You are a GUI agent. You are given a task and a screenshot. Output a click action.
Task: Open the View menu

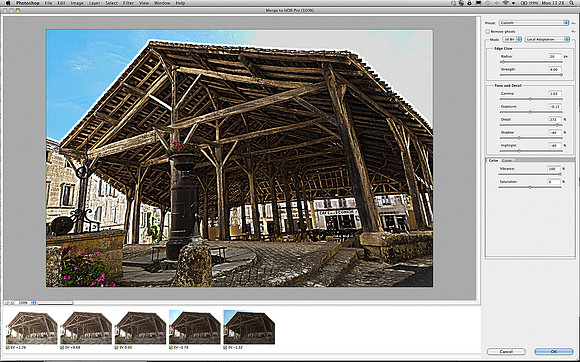(144, 3)
